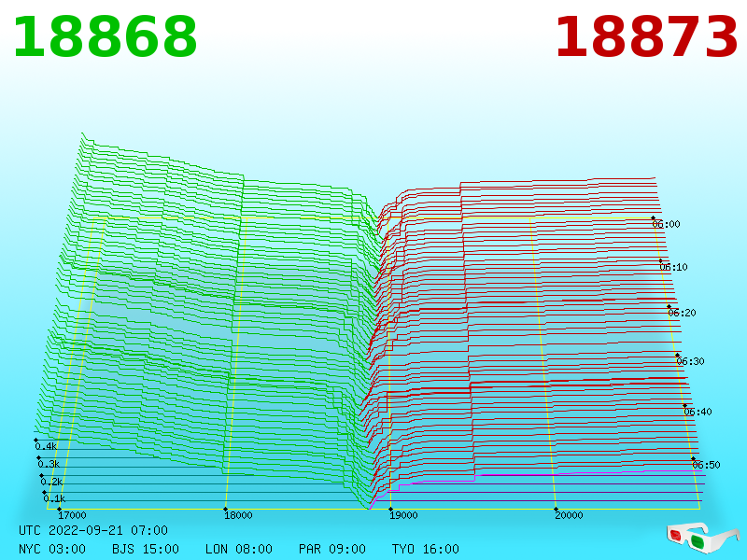Click the 06:30 time axis marker

point(690,361)
